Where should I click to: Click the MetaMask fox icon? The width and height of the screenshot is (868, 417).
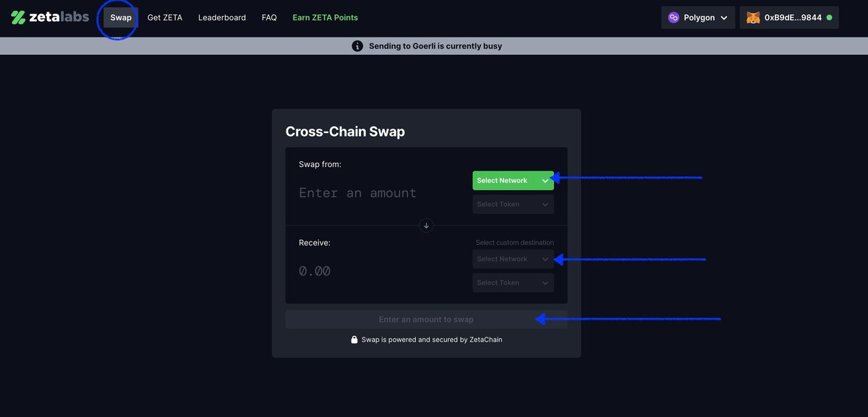[753, 17]
